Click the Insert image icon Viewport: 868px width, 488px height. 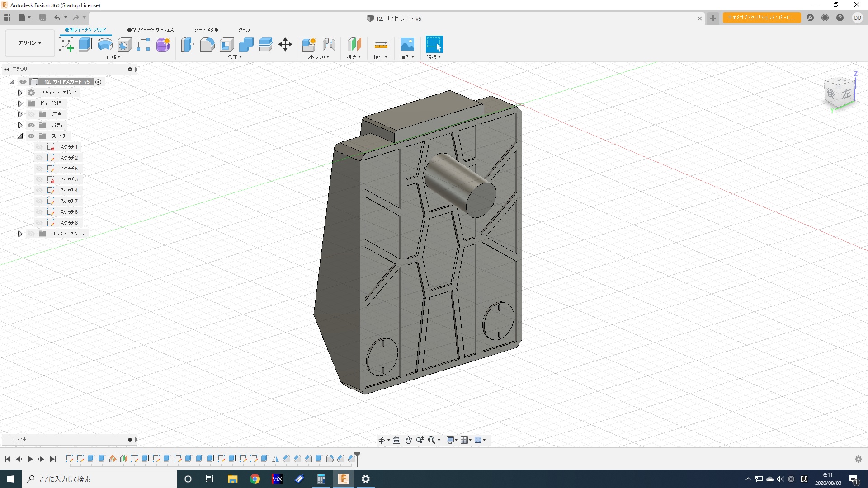[x=407, y=44]
